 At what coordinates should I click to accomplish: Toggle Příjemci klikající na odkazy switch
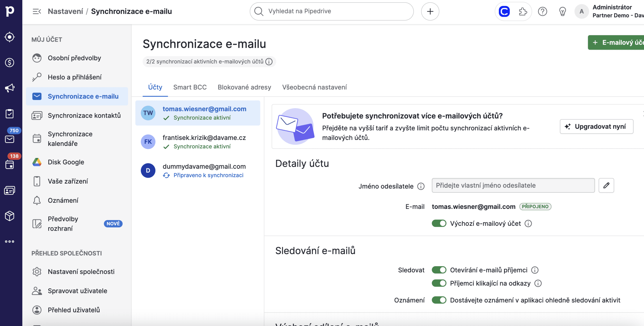439,283
